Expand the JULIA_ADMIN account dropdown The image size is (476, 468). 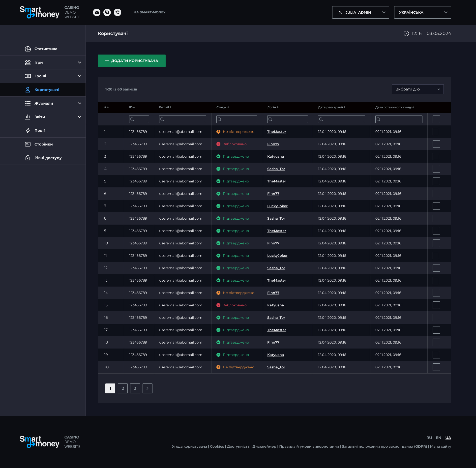coord(360,12)
